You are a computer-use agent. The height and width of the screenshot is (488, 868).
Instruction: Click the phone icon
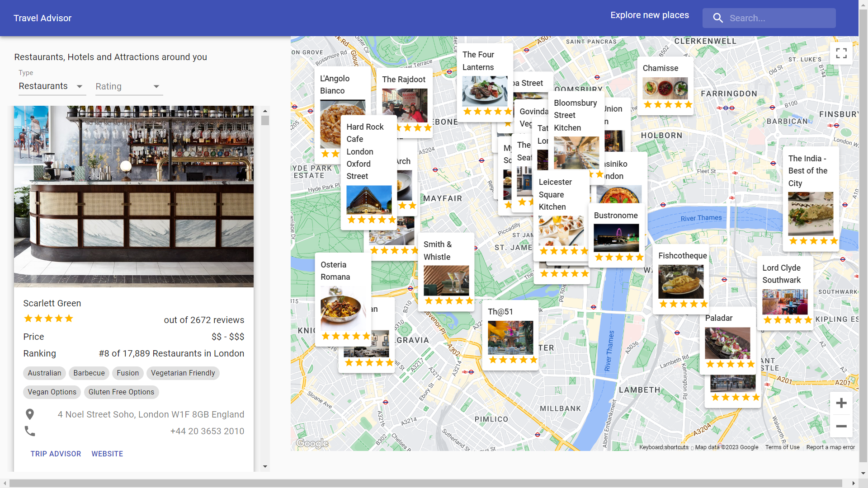[x=30, y=431]
